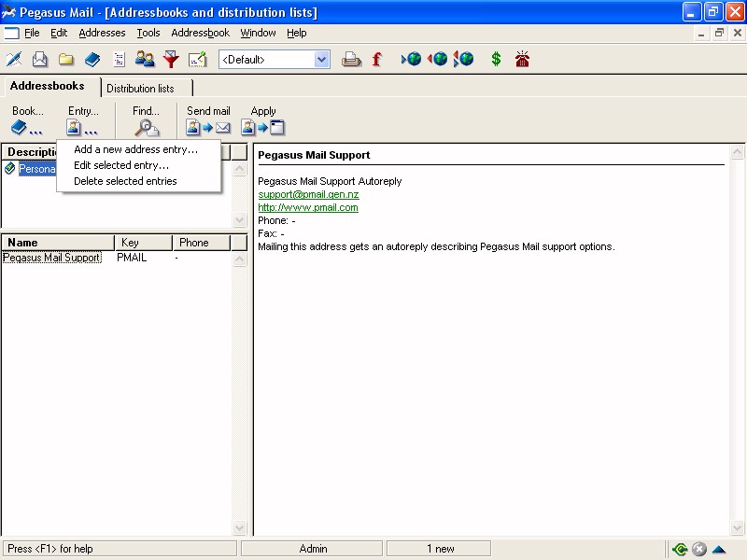747x560 pixels.
Task: Open the http://www.pmail.com link
Action: (x=308, y=207)
